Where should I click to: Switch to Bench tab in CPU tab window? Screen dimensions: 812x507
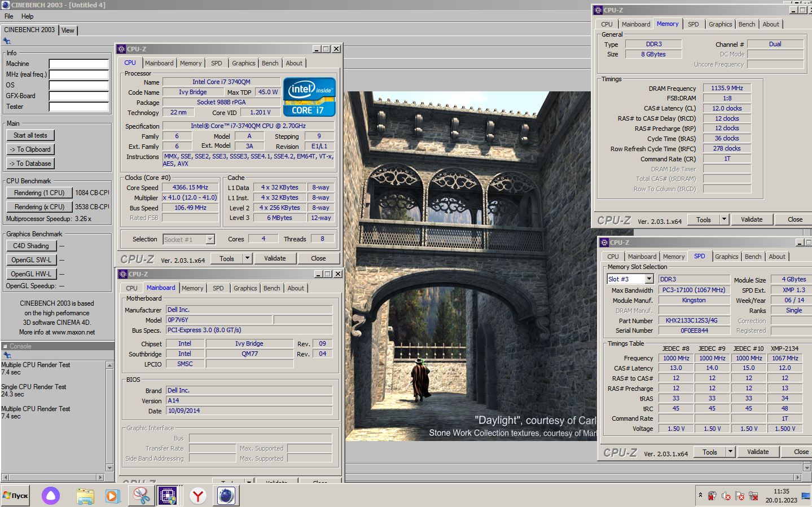(270, 63)
